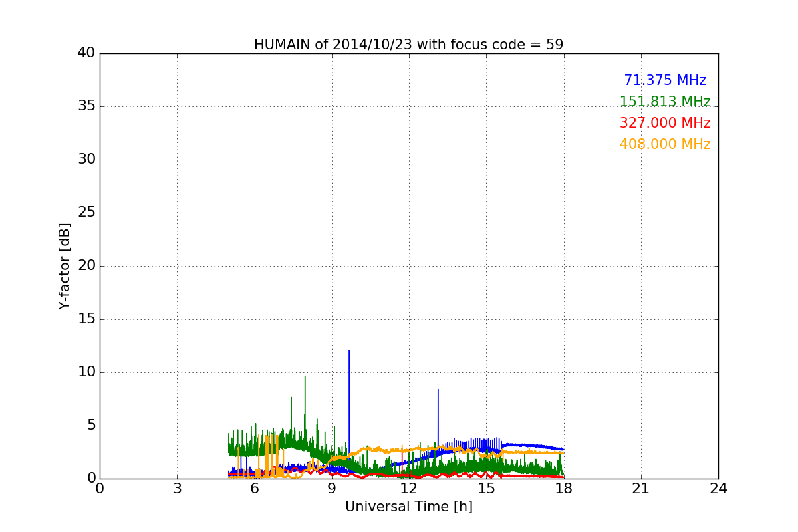Click the blue spike peak after 13 h
The width and height of the screenshot is (798, 532).
point(438,390)
